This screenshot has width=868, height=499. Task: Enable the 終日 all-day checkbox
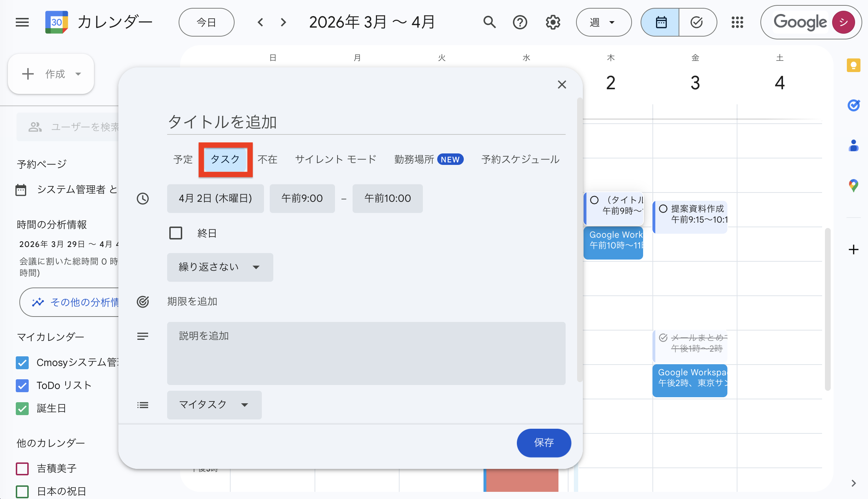tap(176, 233)
